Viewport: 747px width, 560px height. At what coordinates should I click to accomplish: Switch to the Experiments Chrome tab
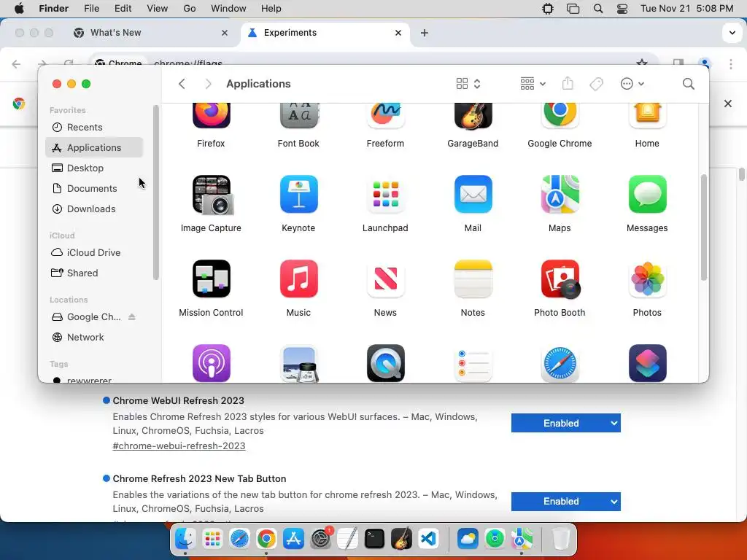(x=325, y=33)
